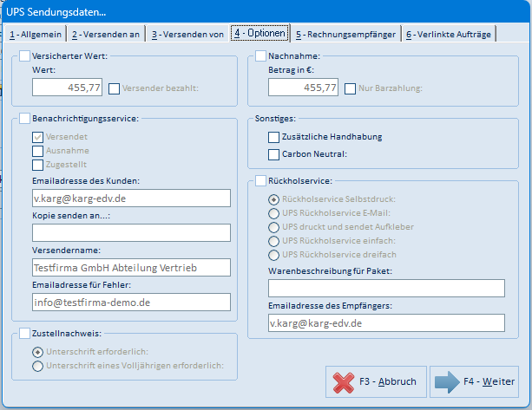This screenshot has width=532, height=410.
Task: Switch to the 6 - Verlinkte Aufträge tab
Action: (x=449, y=34)
